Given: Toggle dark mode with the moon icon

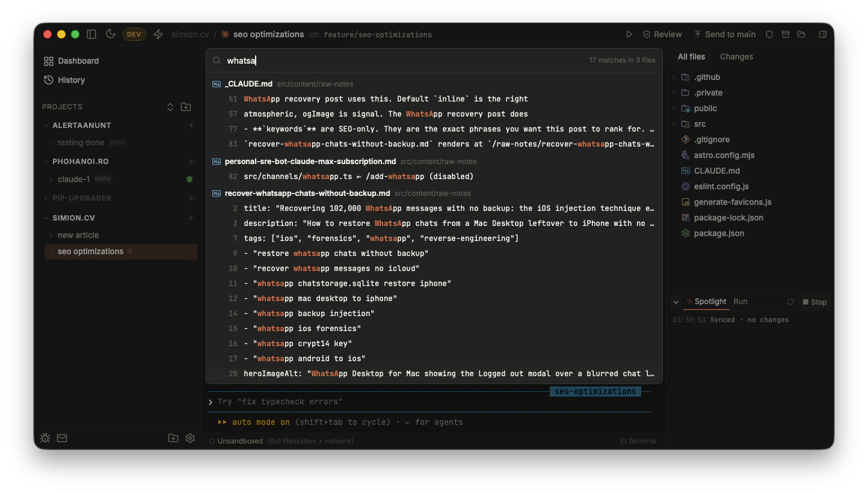Looking at the screenshot, I should click(x=111, y=34).
